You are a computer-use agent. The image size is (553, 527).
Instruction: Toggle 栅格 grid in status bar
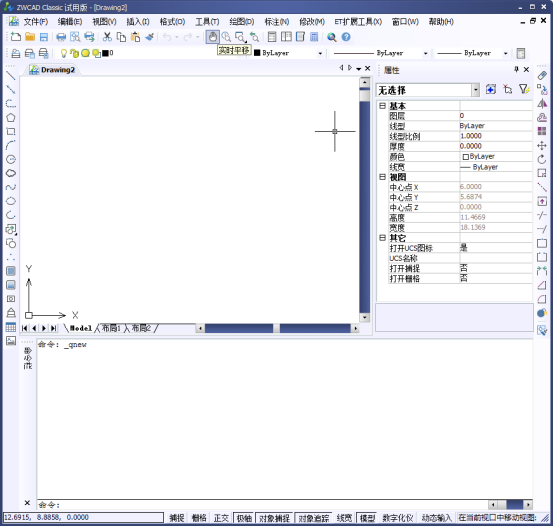[199, 518]
